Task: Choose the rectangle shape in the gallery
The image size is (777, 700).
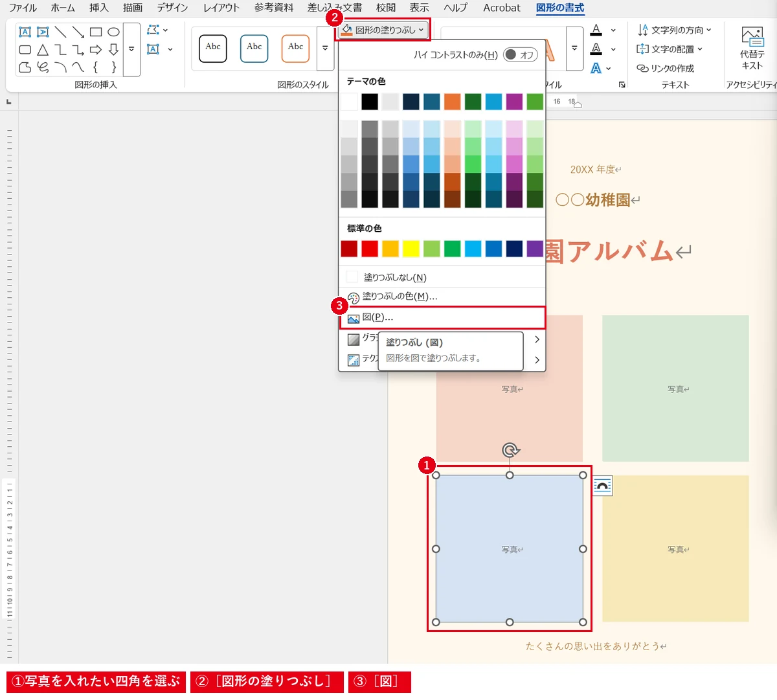Action: point(96,32)
